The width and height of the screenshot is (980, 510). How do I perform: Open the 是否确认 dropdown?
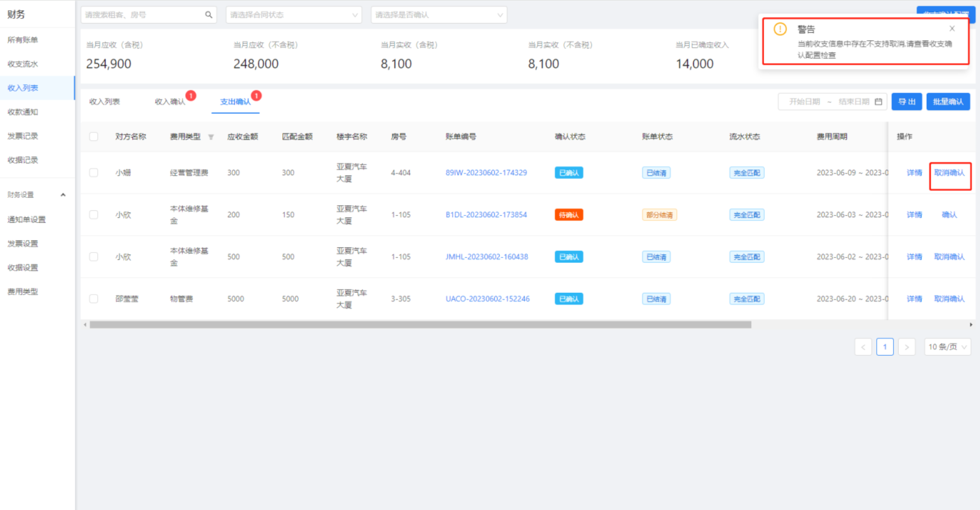click(439, 15)
